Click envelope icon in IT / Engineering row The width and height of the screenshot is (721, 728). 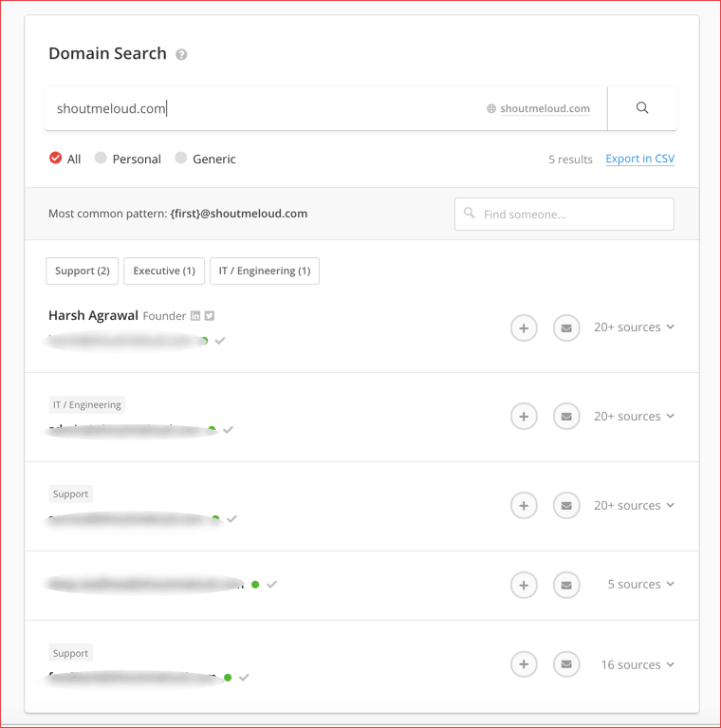pyautogui.click(x=566, y=417)
